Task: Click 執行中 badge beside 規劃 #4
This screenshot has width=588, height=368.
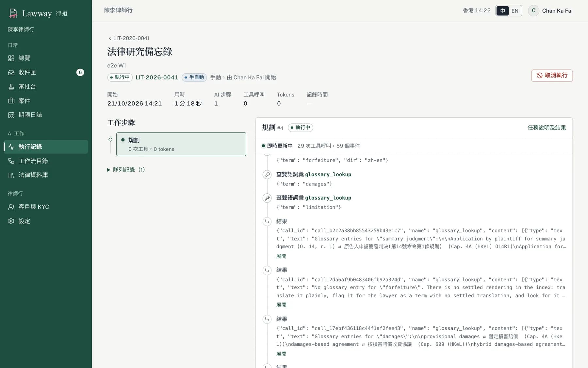Action: [x=300, y=128]
